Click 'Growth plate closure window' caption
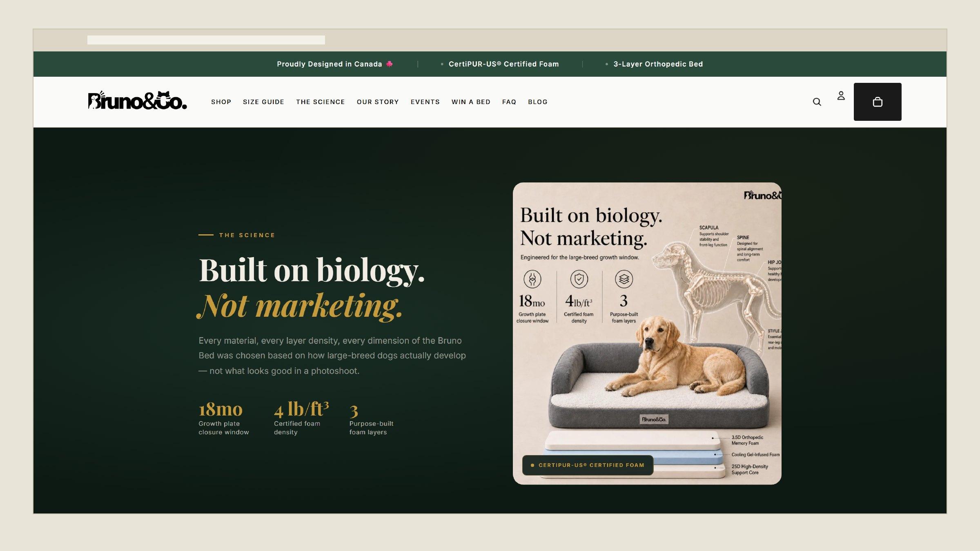 [224, 428]
